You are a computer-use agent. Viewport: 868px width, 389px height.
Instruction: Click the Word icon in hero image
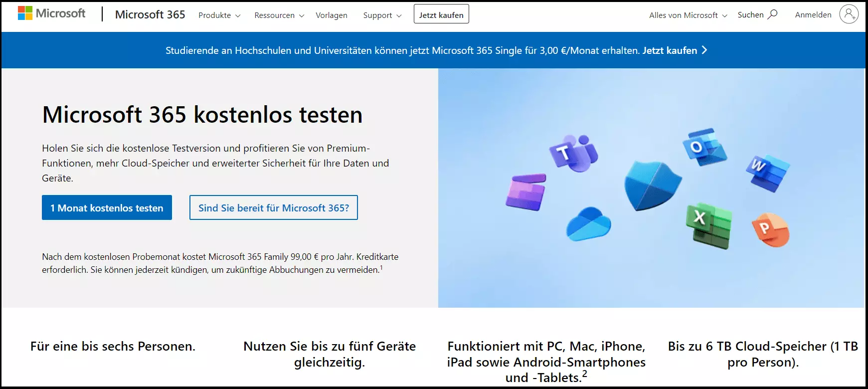768,174
